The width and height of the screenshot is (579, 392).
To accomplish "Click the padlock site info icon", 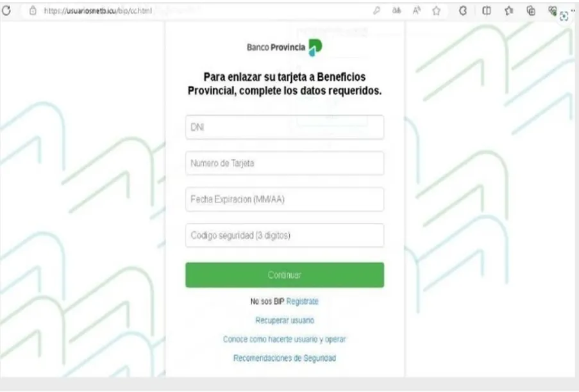I will coord(33,10).
